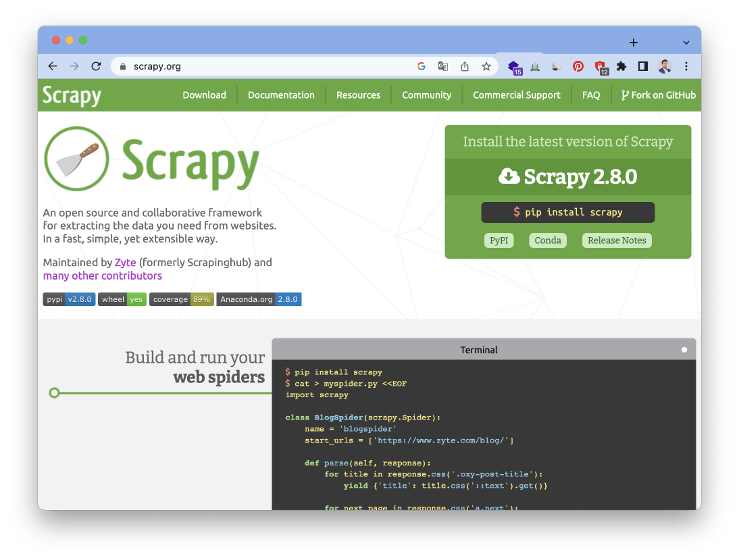Screen dimensions: 739x560
Task: Click the Anaconda.org 2.8.0 badge
Action: click(x=259, y=299)
